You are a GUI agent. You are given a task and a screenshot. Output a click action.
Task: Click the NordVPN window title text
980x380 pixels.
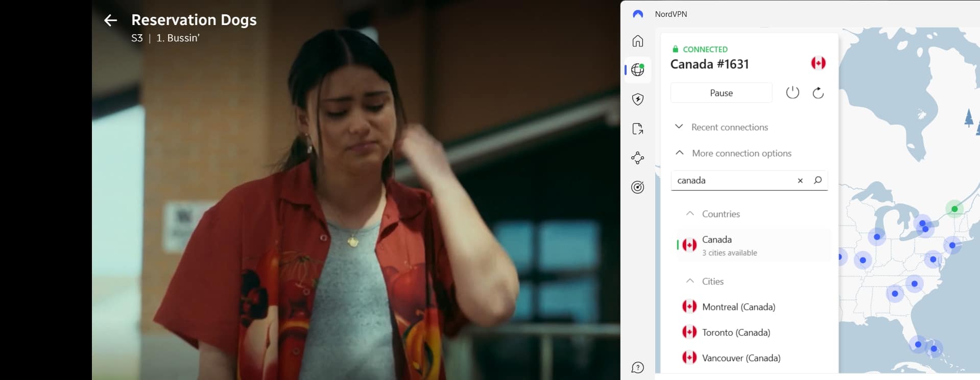tap(671, 14)
